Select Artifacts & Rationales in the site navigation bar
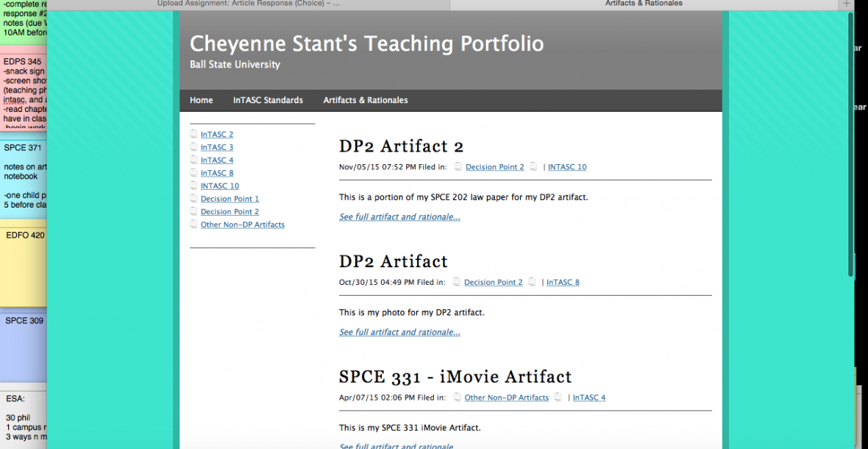Image resolution: width=868 pixels, height=449 pixels. point(365,100)
